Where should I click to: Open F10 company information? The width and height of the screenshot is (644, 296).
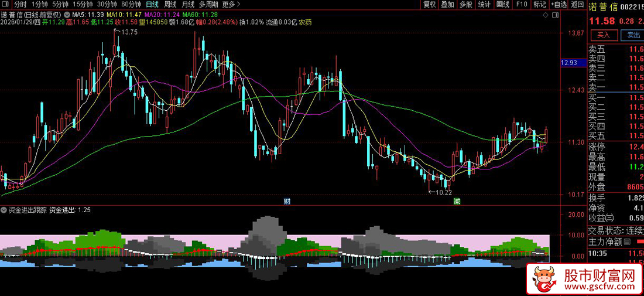tap(522, 5)
